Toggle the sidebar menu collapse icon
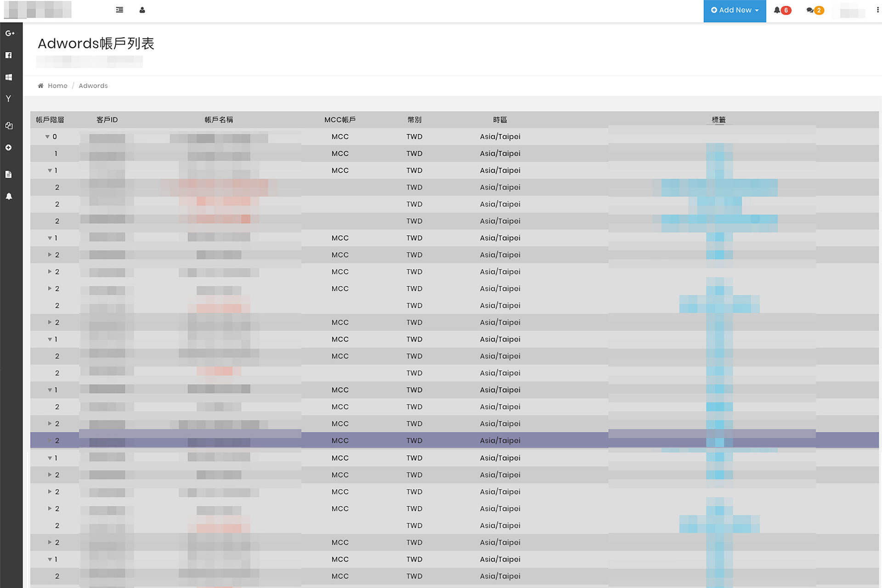The width and height of the screenshot is (882, 588). (119, 10)
